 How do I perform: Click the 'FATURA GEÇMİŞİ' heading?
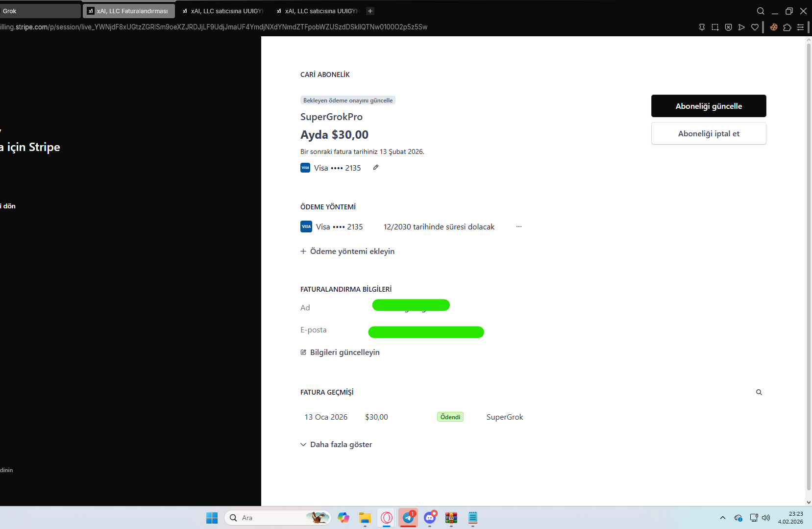click(327, 392)
